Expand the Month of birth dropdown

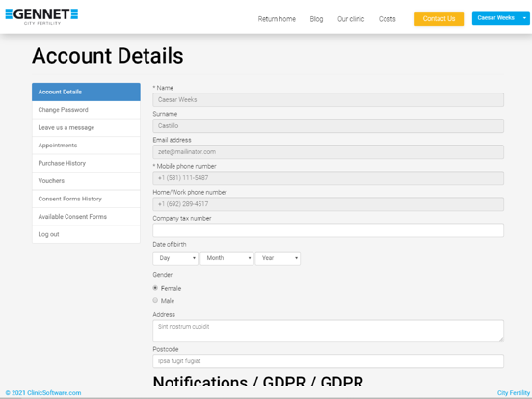click(x=226, y=258)
